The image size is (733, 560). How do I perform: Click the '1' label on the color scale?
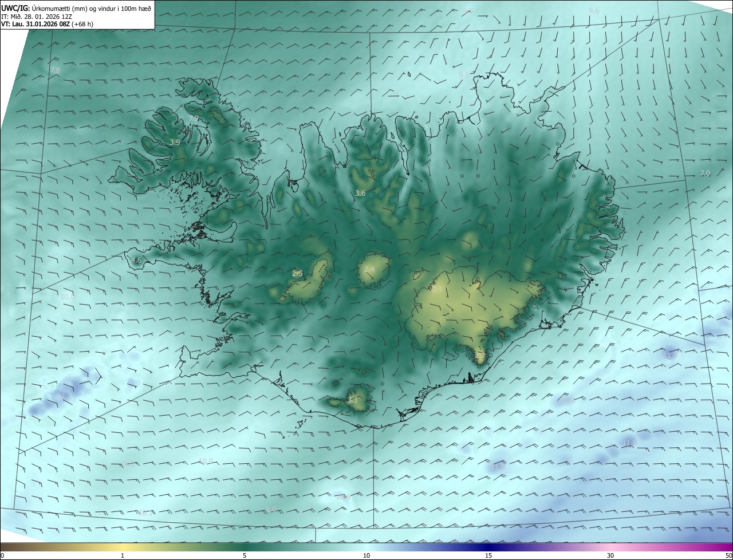pos(123,555)
